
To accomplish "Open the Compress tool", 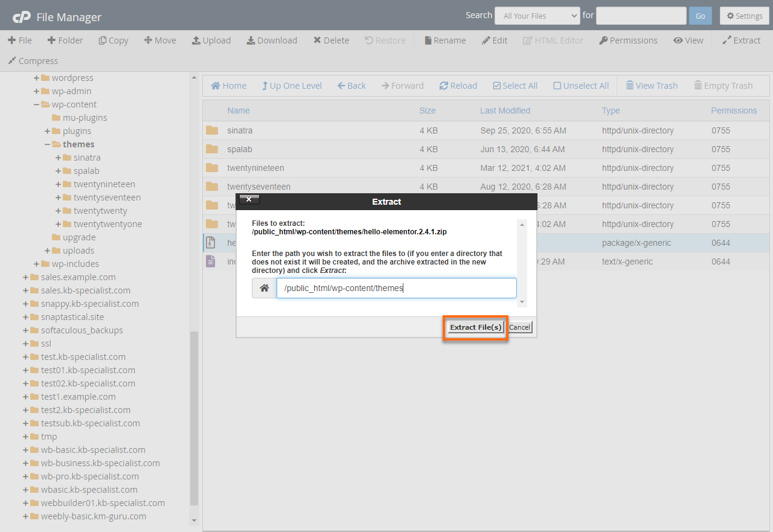I will click(33, 60).
